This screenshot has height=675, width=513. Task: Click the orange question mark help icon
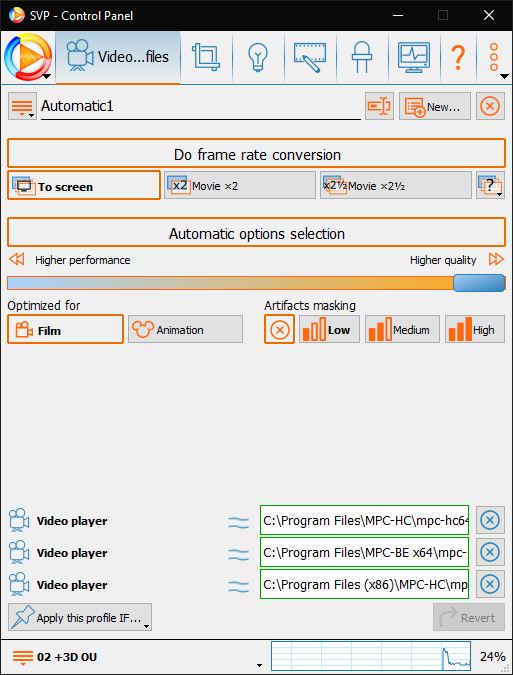(x=458, y=57)
